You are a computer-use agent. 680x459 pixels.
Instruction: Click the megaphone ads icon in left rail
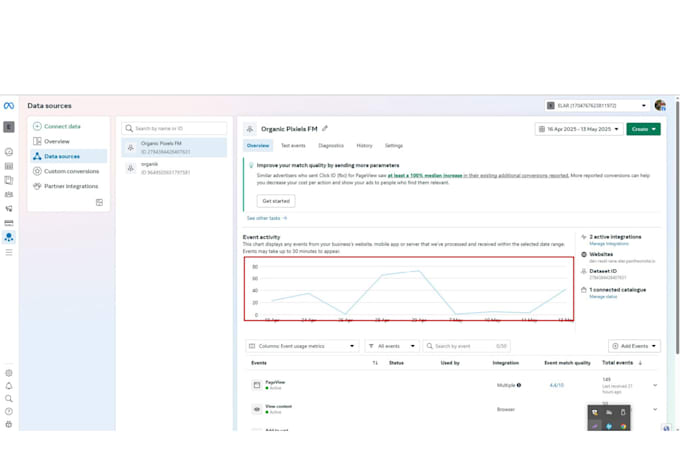[9, 209]
